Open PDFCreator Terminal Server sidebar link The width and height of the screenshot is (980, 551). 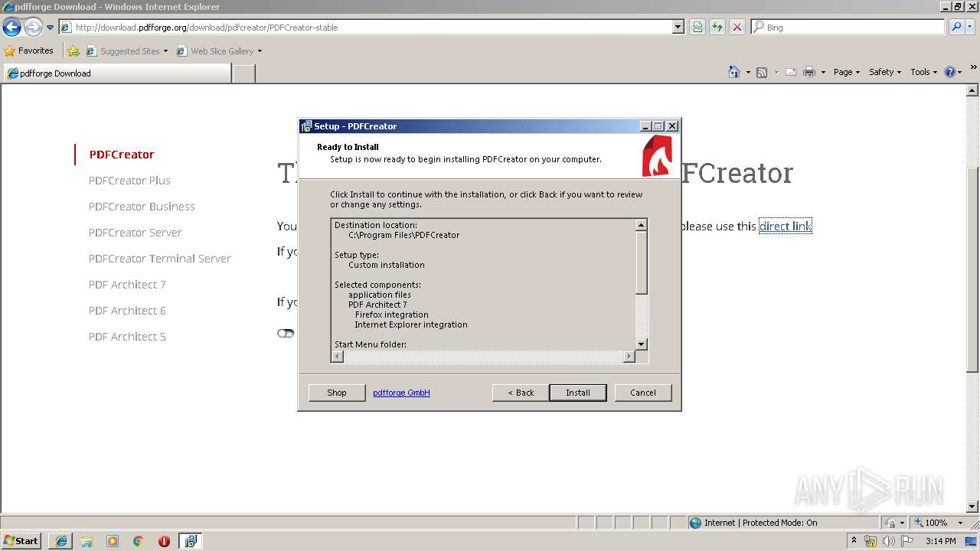(159, 259)
